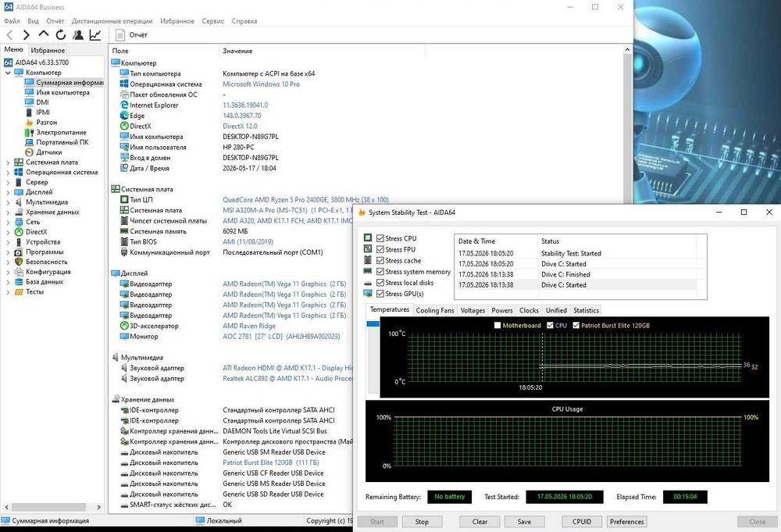The width and height of the screenshot is (781, 532).
Task: Click the DirectX icon in the report list
Action: coord(124,126)
